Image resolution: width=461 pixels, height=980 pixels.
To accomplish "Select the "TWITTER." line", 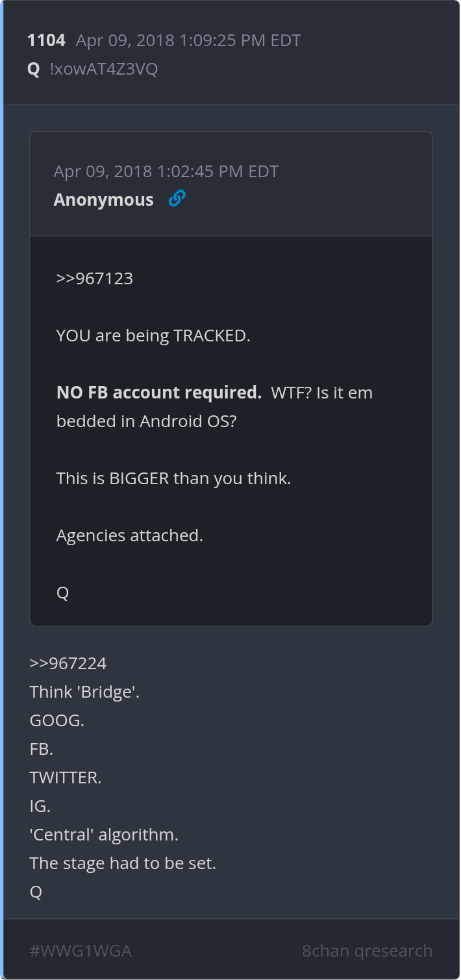I will tap(66, 778).
